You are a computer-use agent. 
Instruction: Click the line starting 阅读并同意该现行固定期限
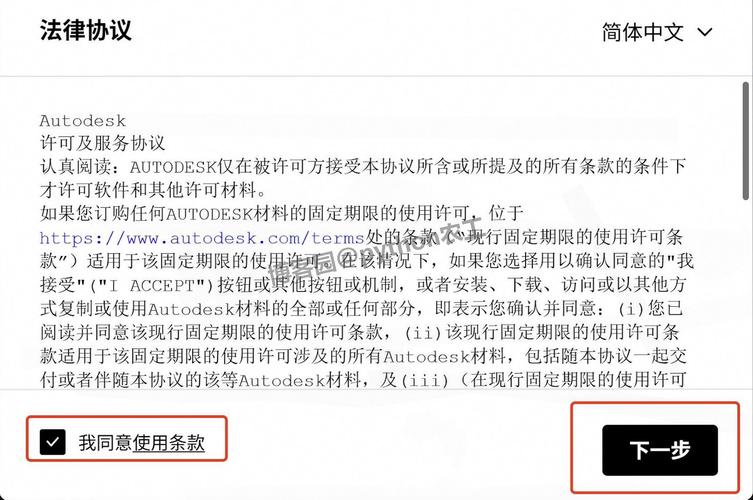[x=360, y=332]
